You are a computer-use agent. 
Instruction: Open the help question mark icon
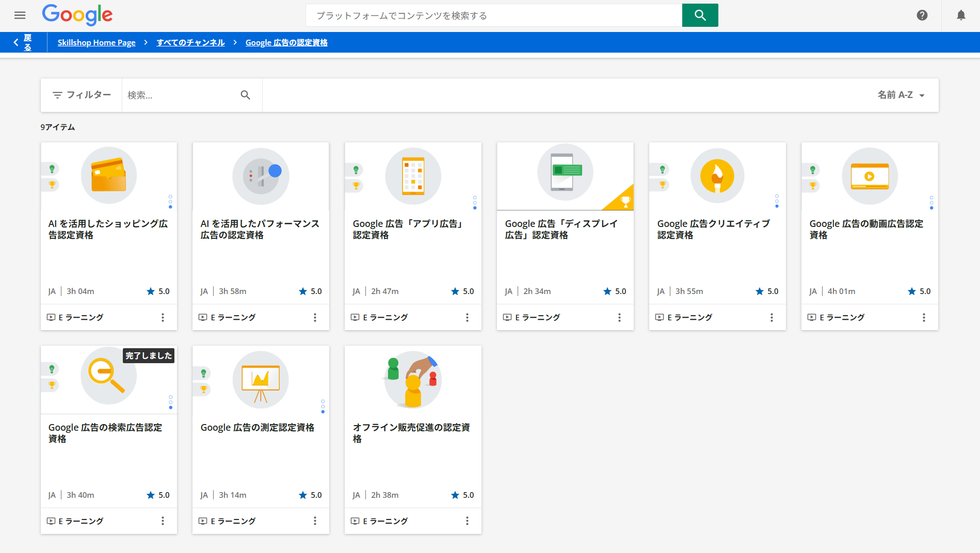tap(922, 15)
